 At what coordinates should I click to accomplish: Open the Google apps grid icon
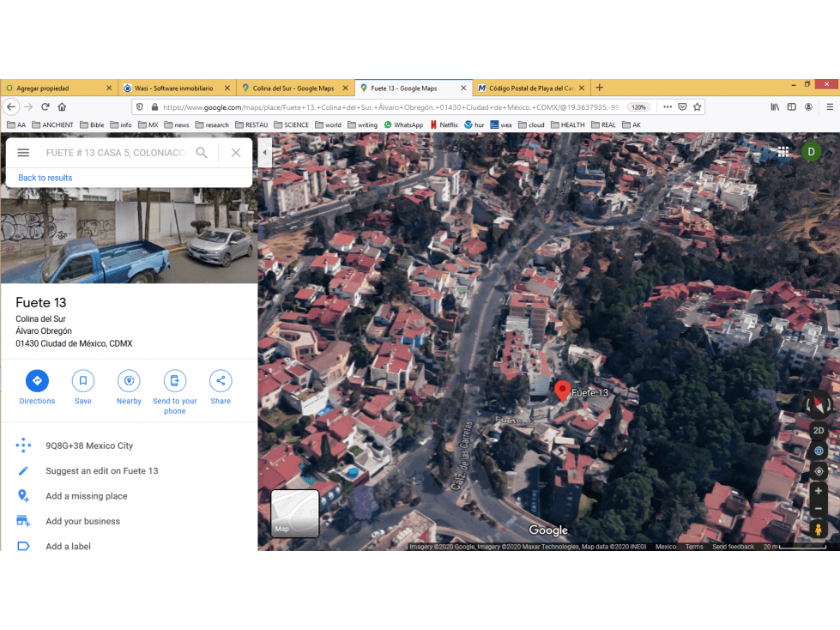pos(783,152)
